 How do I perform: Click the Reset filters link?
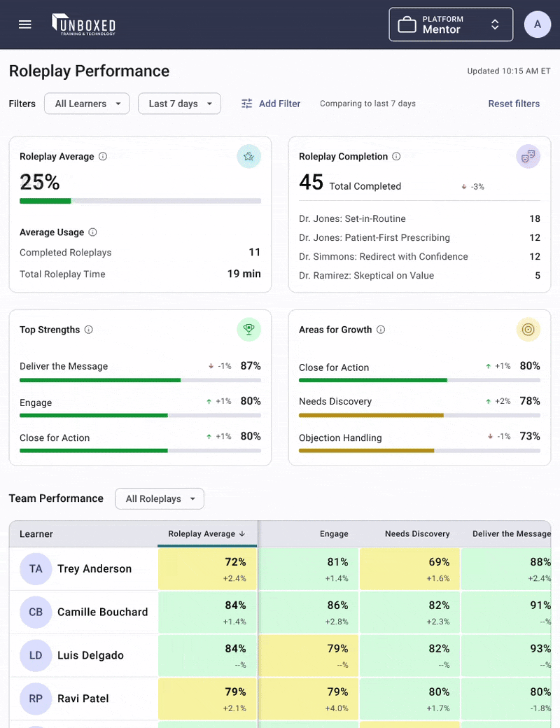[x=514, y=104]
